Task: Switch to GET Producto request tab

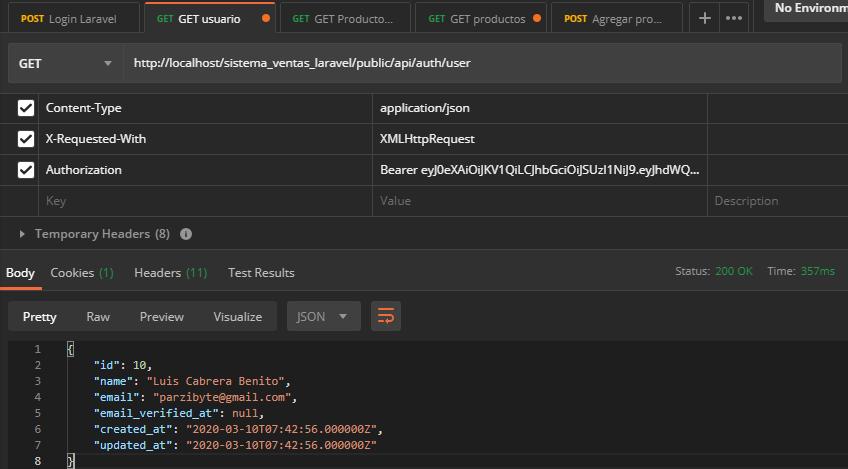Action: point(345,18)
